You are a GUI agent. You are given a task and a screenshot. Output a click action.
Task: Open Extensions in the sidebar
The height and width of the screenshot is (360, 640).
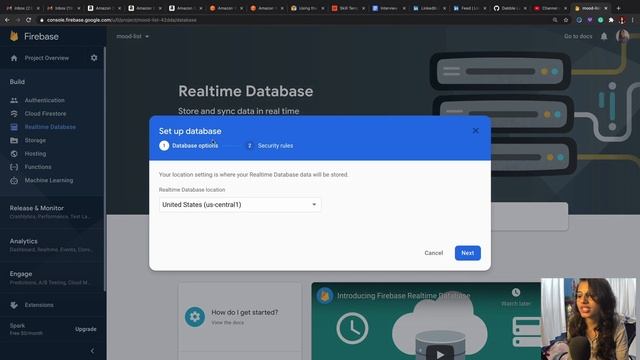pos(39,305)
